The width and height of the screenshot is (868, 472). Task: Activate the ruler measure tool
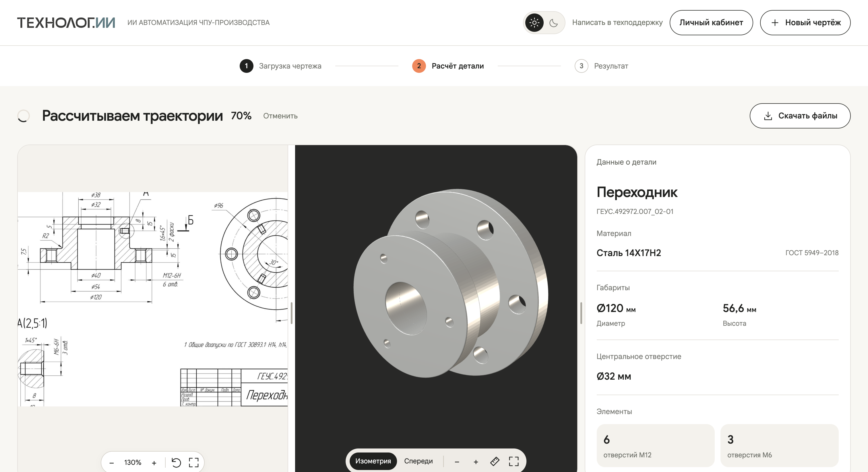494,461
